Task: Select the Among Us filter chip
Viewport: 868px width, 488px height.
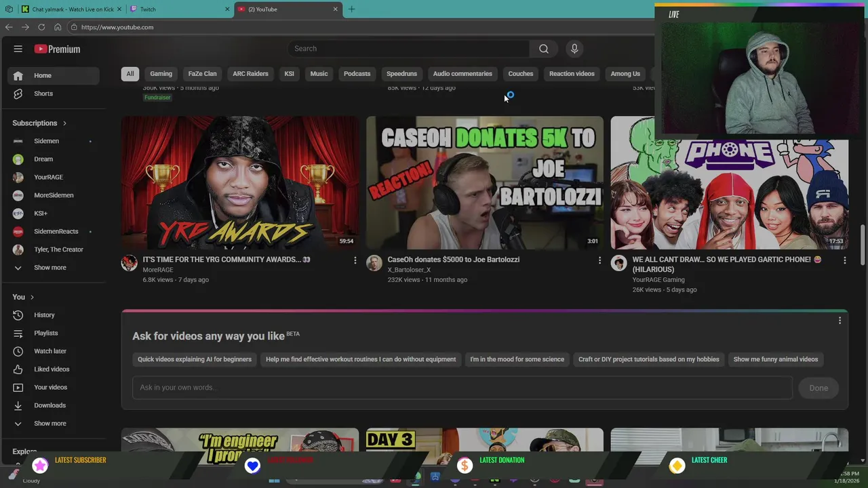Action: [x=625, y=74]
